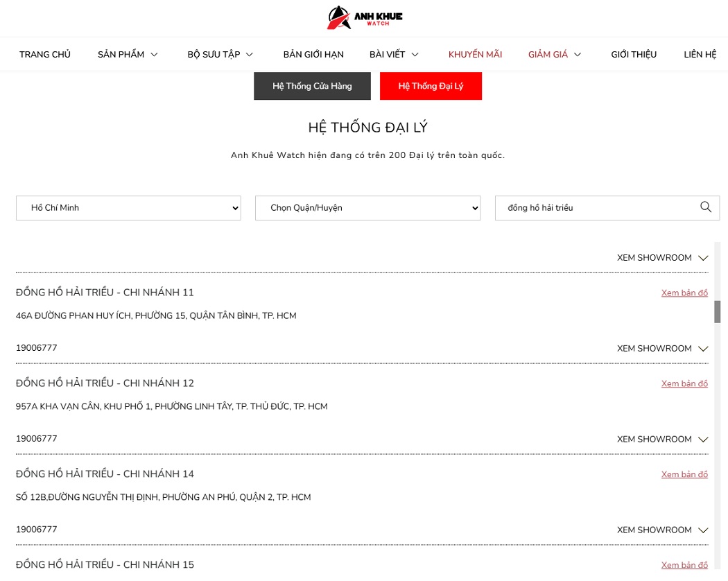Open the Trang Chủ menu item
The image size is (728, 581).
click(45, 54)
